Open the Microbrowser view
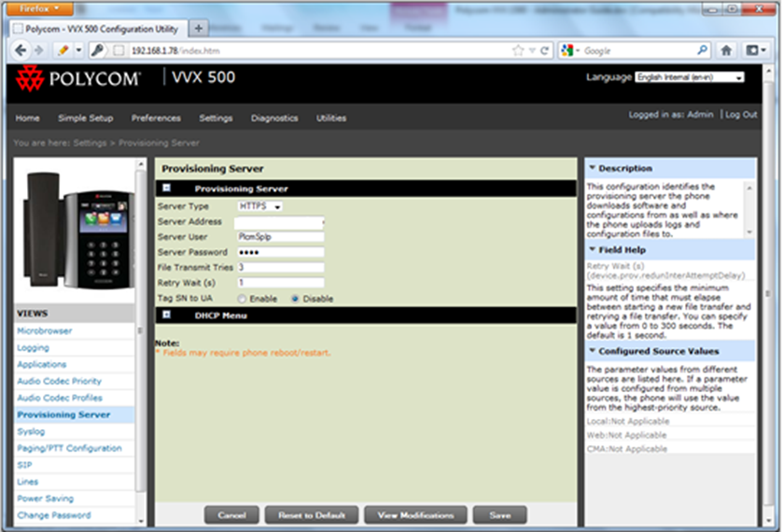This screenshot has height=532, width=784. (x=45, y=331)
